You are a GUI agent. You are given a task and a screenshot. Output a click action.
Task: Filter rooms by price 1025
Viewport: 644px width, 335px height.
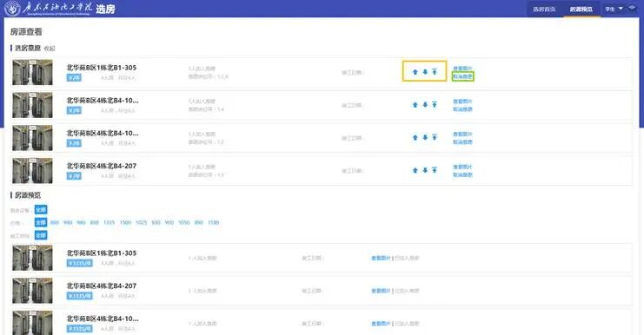[x=142, y=223]
